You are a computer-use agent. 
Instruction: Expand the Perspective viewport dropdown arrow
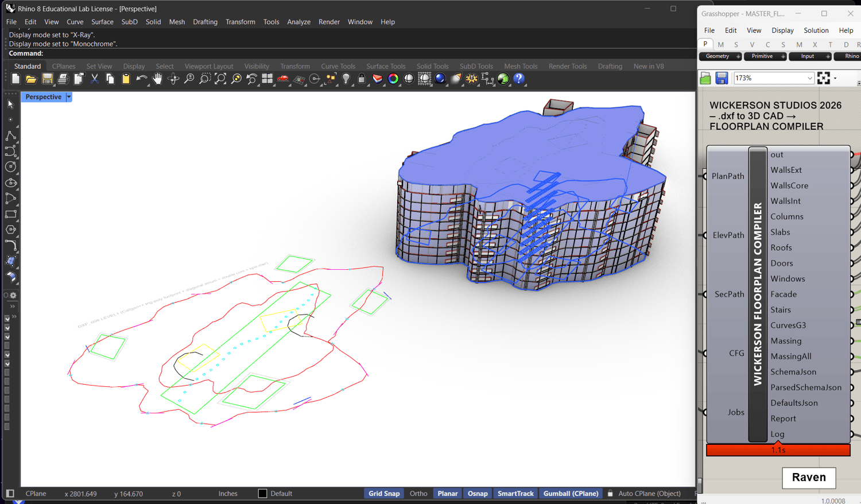click(x=69, y=97)
